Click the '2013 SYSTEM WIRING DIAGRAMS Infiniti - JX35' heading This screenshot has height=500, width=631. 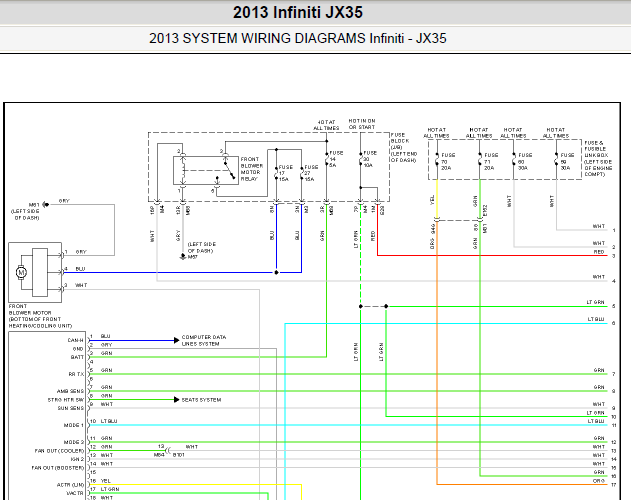(x=298, y=38)
